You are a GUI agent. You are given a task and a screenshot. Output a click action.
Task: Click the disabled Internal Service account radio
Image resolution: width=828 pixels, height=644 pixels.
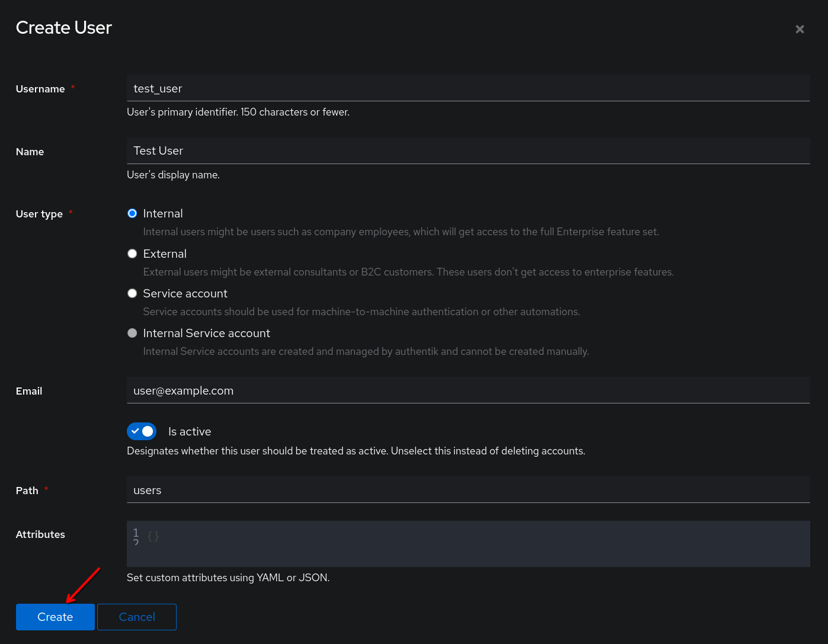(x=132, y=333)
